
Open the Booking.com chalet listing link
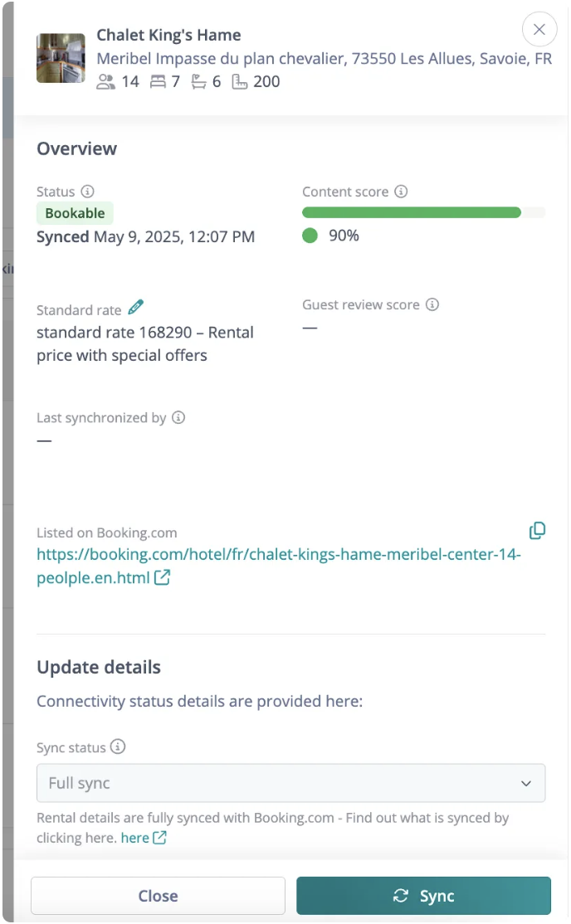click(278, 566)
